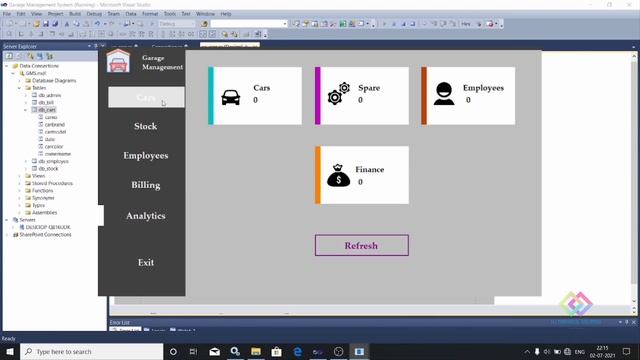Image resolution: width=640 pixels, height=360 pixels.
Task: Show hidden system tray icons
Action: tap(527, 352)
